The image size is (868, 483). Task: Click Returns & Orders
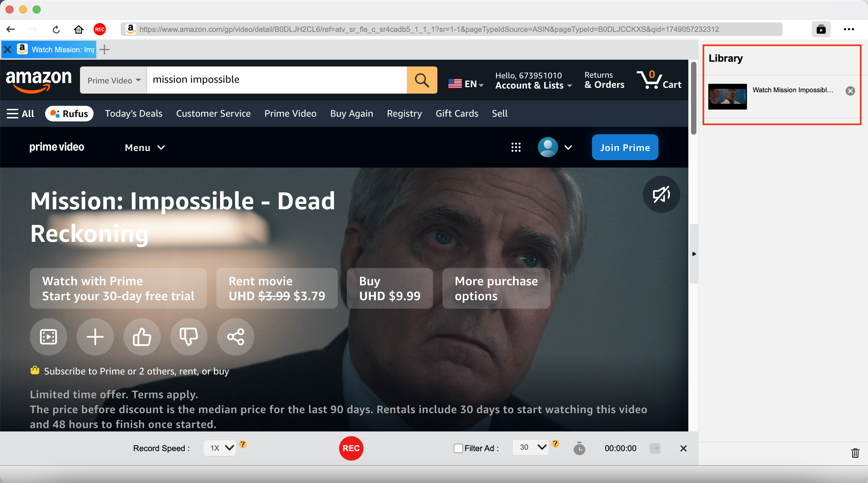[x=604, y=80]
